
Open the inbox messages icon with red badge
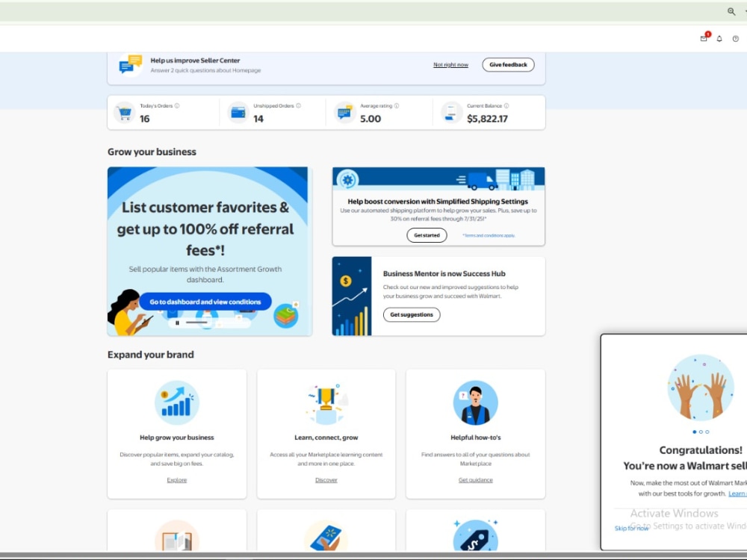[704, 38]
